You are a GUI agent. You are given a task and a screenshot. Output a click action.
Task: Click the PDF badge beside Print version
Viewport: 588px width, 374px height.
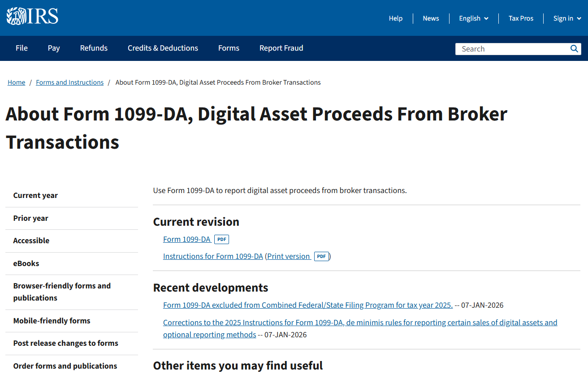click(321, 257)
